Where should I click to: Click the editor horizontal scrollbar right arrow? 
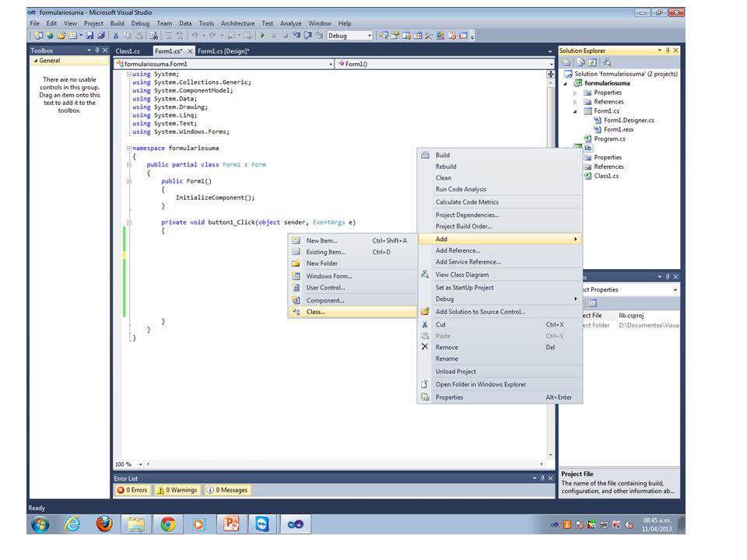point(542,464)
